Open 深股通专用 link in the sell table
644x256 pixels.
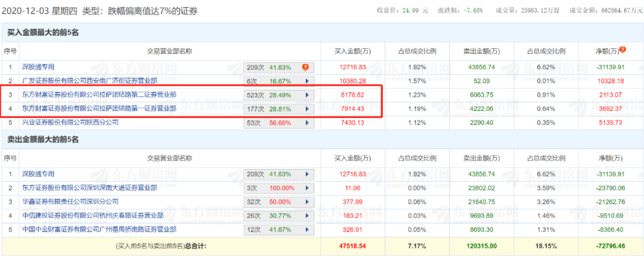tap(38, 174)
